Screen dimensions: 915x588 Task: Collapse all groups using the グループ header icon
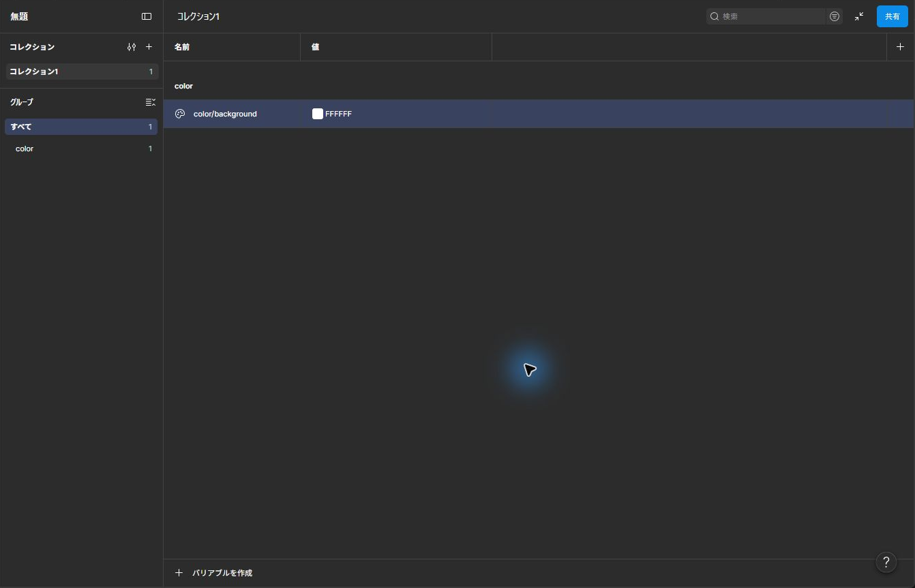151,102
